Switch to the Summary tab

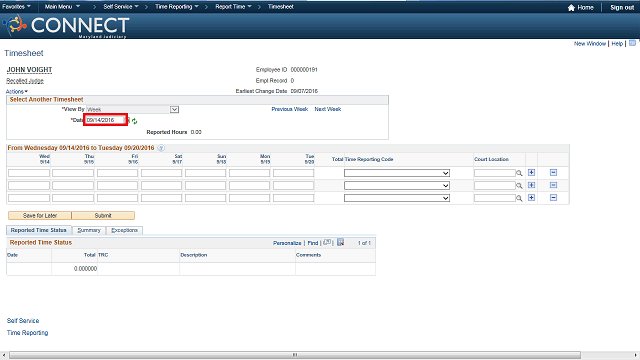click(x=89, y=230)
